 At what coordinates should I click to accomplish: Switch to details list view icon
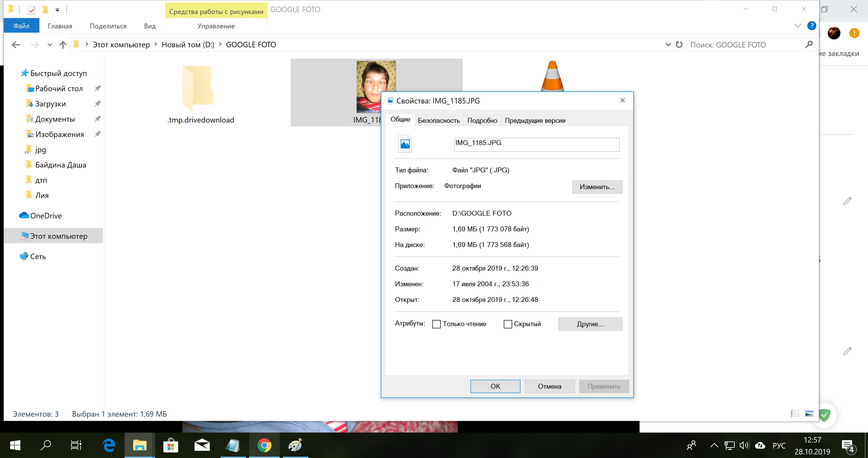pyautogui.click(x=795, y=413)
